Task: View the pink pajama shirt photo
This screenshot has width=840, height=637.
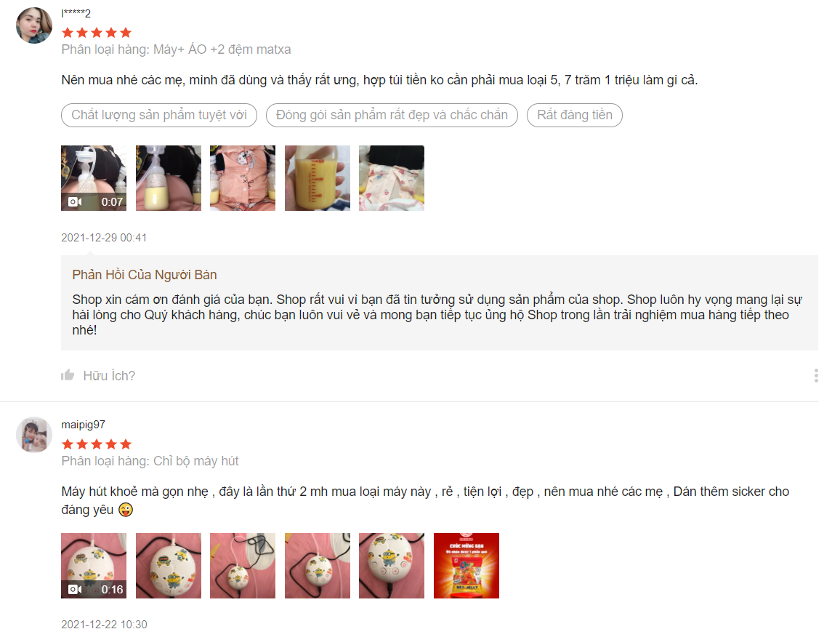Action: click(243, 178)
